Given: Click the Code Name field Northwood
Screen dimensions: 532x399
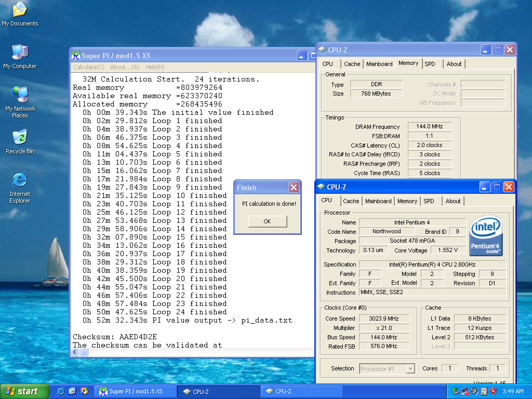Looking at the screenshot, I should tap(387, 231).
